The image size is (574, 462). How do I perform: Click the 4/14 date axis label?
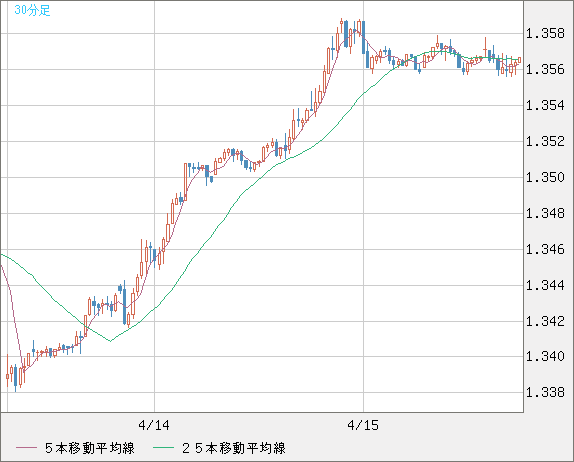154,425
